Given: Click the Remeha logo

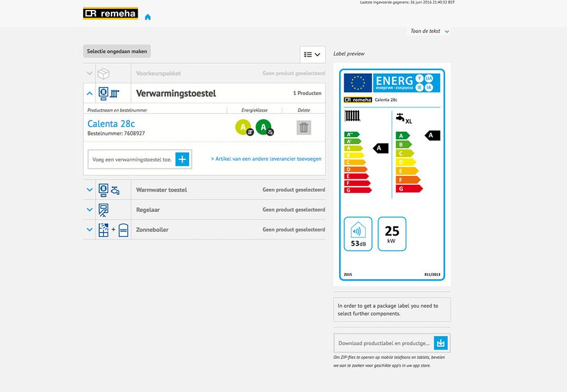Looking at the screenshot, I should (x=110, y=14).
